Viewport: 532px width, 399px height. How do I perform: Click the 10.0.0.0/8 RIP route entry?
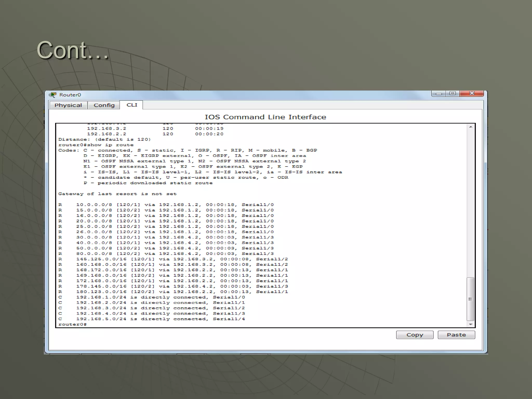[x=166, y=205]
